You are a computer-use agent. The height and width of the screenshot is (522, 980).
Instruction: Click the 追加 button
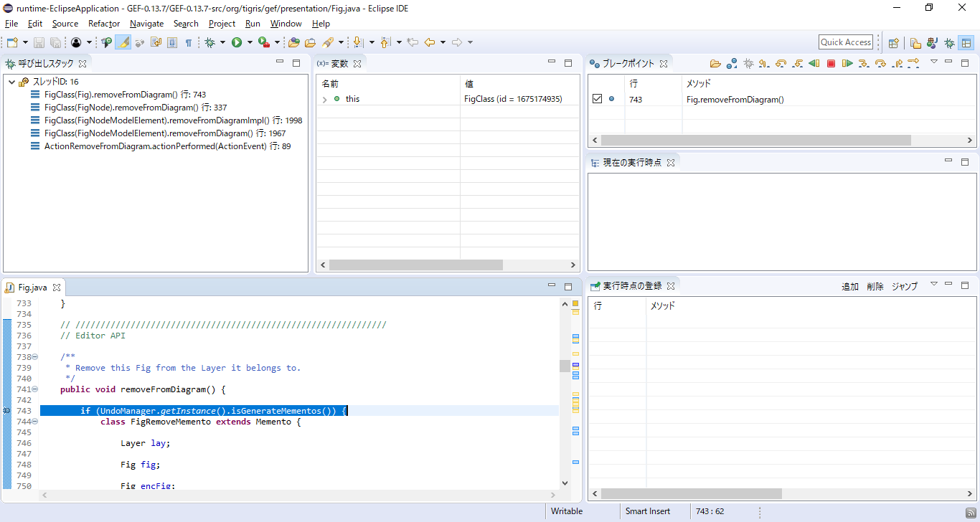click(850, 286)
